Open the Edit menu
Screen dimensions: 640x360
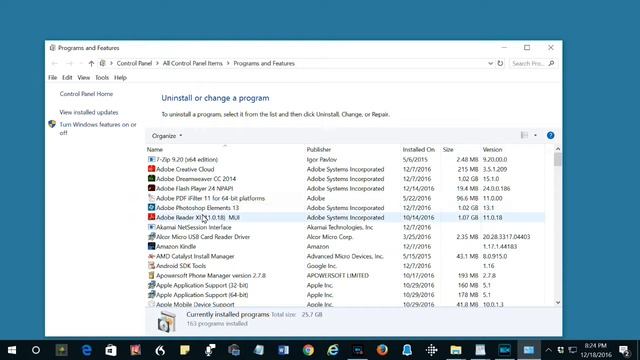tap(67, 78)
